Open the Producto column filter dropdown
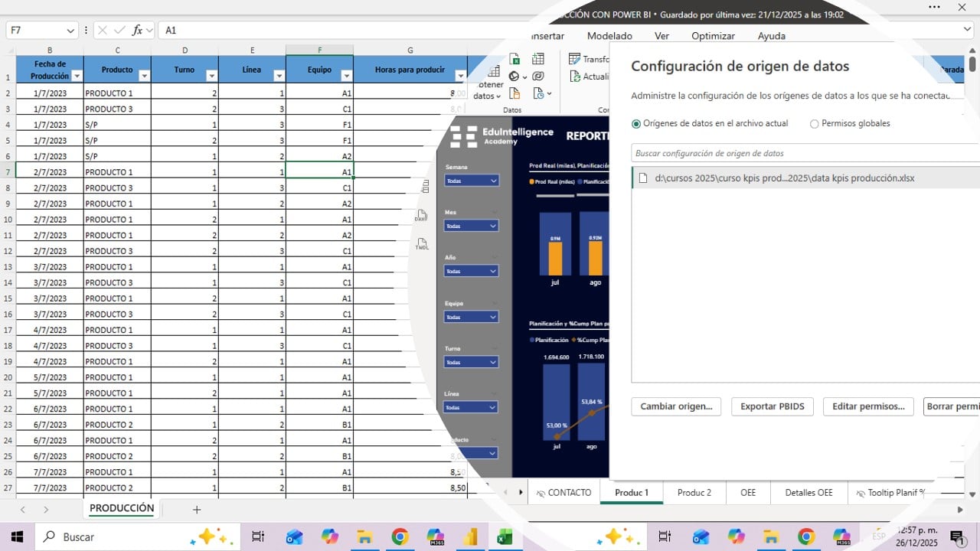Screen dimensions: 980x551 [144, 76]
